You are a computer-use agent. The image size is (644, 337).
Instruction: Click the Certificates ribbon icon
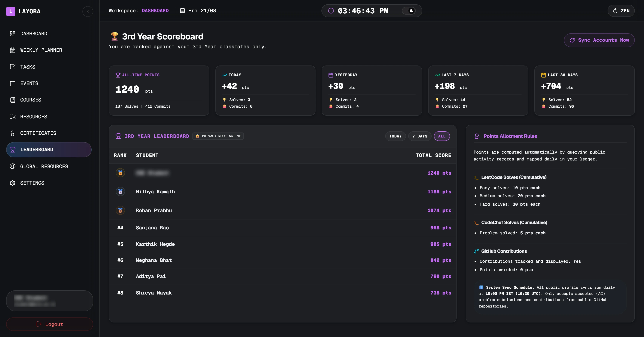coord(12,133)
